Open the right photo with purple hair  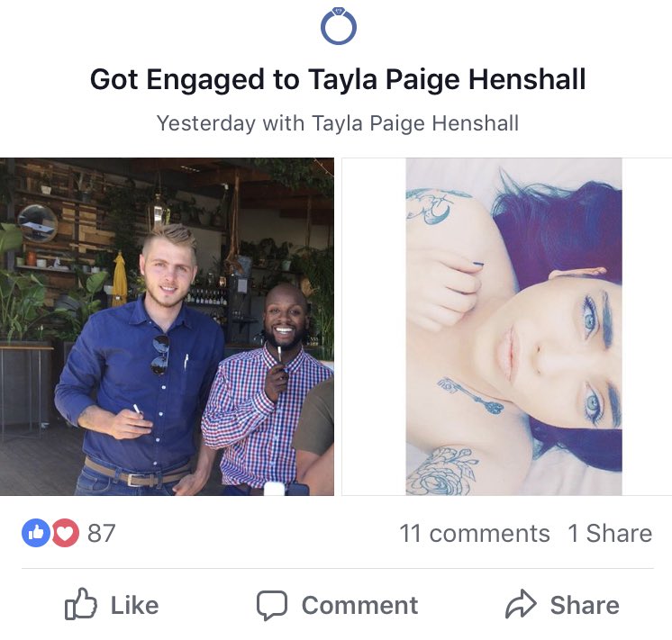tap(513, 327)
